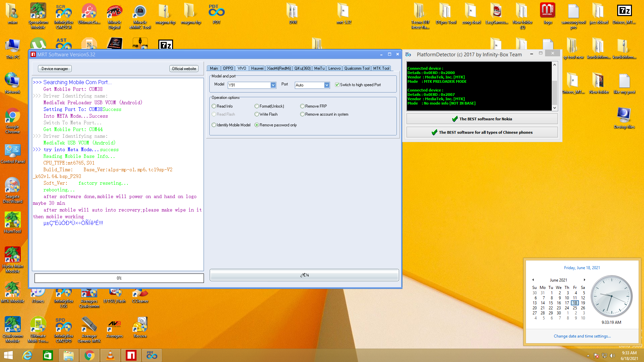Click the volume icon in system tray

[x=612, y=356]
